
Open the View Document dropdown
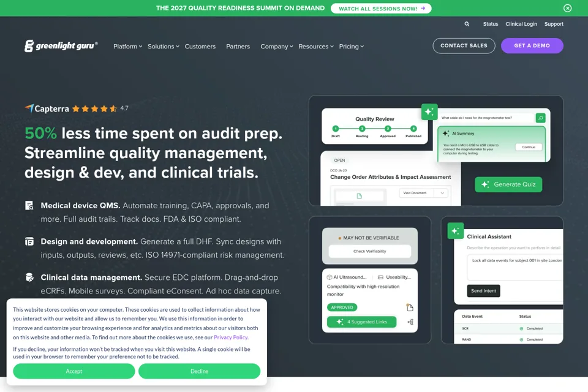coord(423,193)
